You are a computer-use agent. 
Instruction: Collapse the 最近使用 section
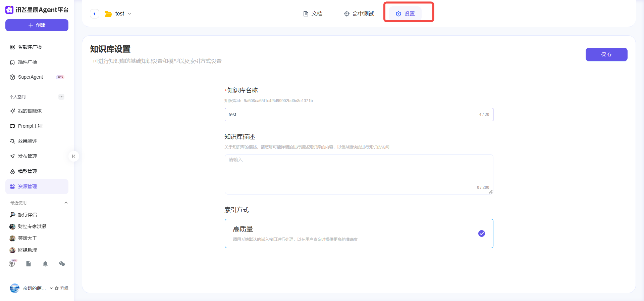click(x=66, y=203)
